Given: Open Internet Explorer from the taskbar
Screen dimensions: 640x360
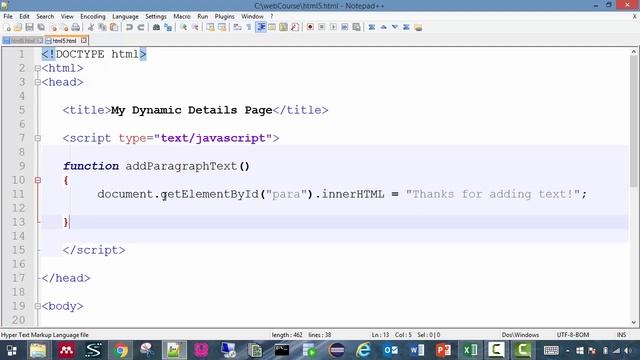Looking at the screenshot, I should point(363,350).
